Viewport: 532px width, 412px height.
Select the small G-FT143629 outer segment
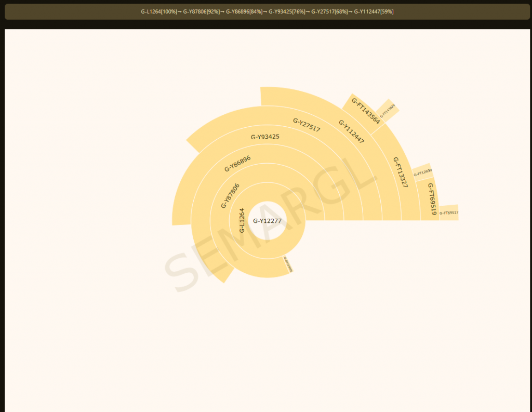point(388,110)
